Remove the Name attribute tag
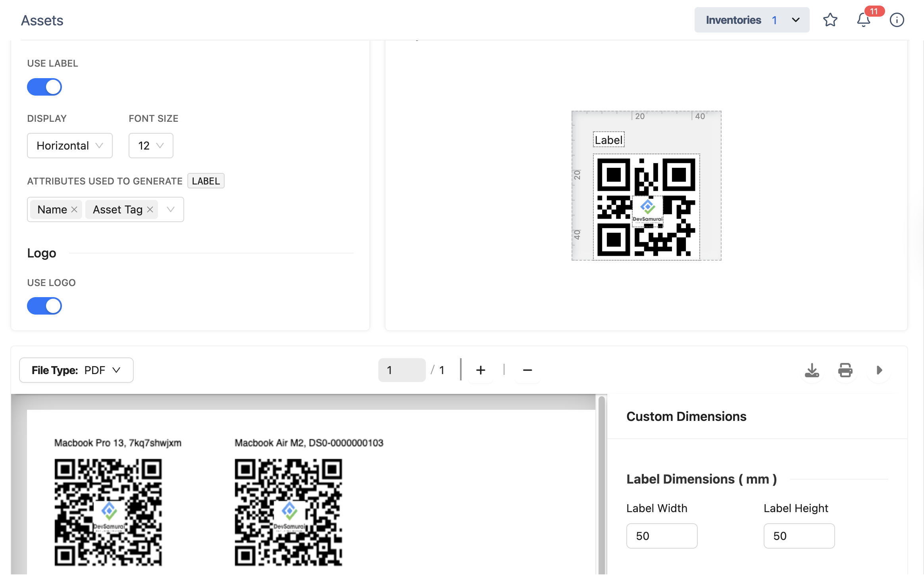 coord(74,209)
